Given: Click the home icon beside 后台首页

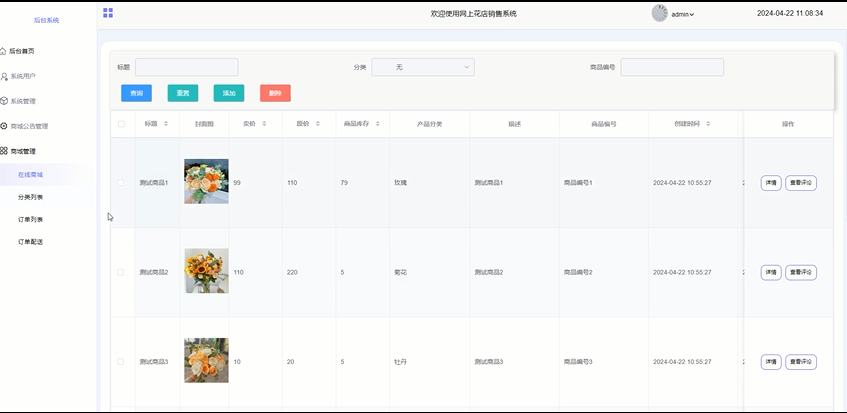Looking at the screenshot, I should click(3, 51).
